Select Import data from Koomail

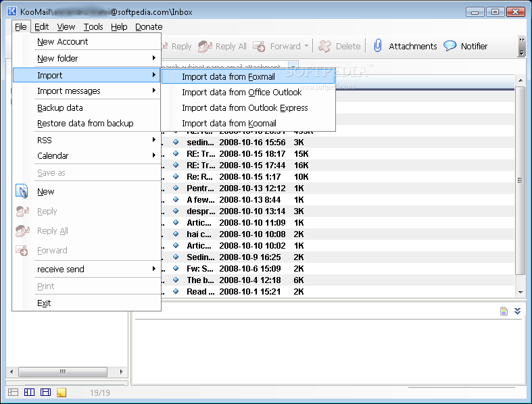pos(248,124)
